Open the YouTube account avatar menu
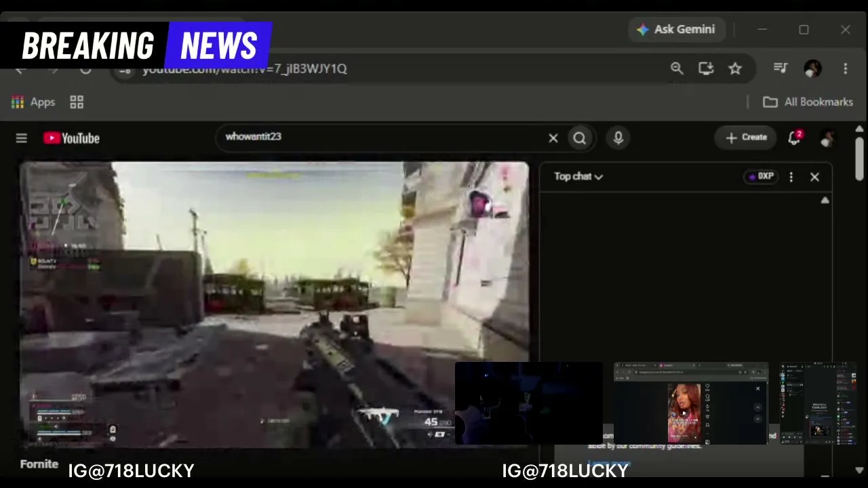Image resolution: width=868 pixels, height=488 pixels. 827,138
